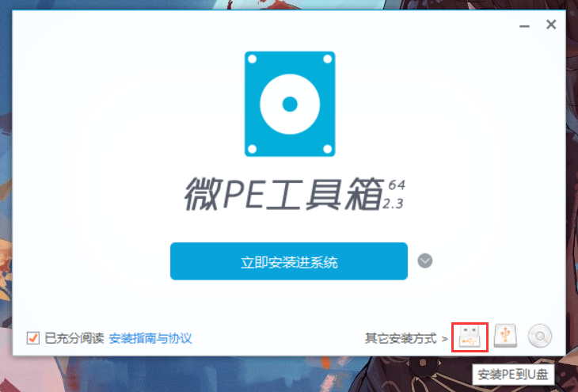Click the install PE to U盘 flash drive icon
The height and width of the screenshot is (392, 578).
point(470,337)
